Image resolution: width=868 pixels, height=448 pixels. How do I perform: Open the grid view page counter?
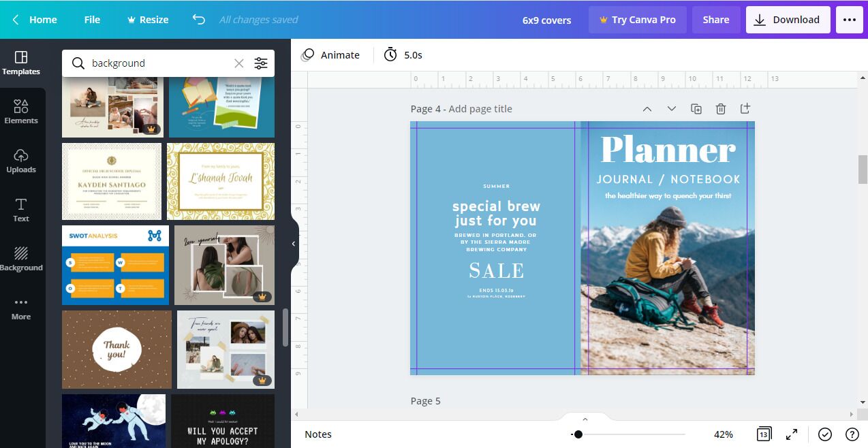coord(764,434)
